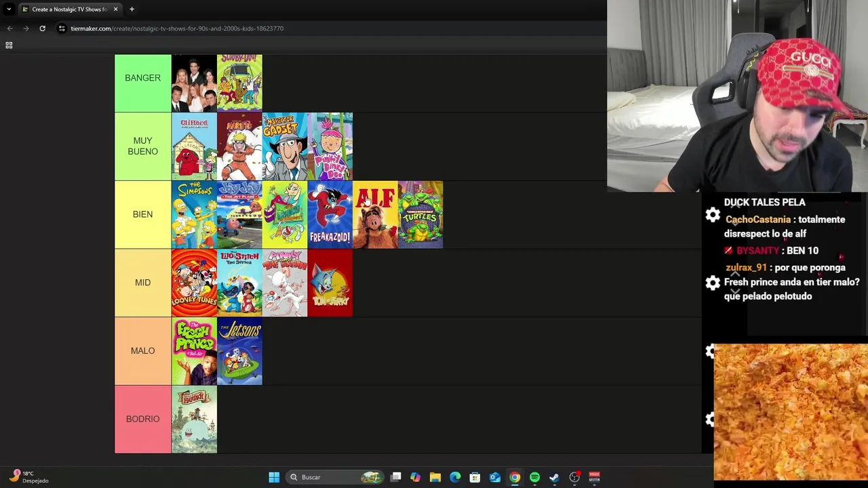This screenshot has height=488, width=868.
Task: Open File Explorer from the taskbar
Action: pyautogui.click(x=435, y=477)
